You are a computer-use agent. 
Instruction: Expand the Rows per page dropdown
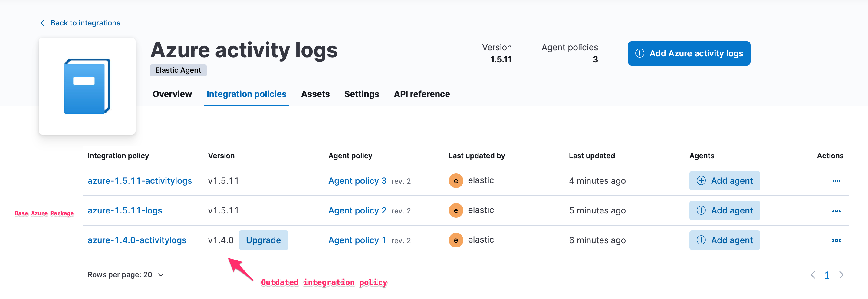tap(126, 274)
